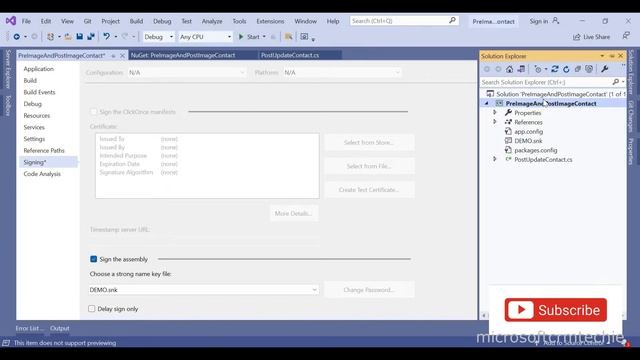Click Pending Changes Filter clock icon

[x=538, y=69]
